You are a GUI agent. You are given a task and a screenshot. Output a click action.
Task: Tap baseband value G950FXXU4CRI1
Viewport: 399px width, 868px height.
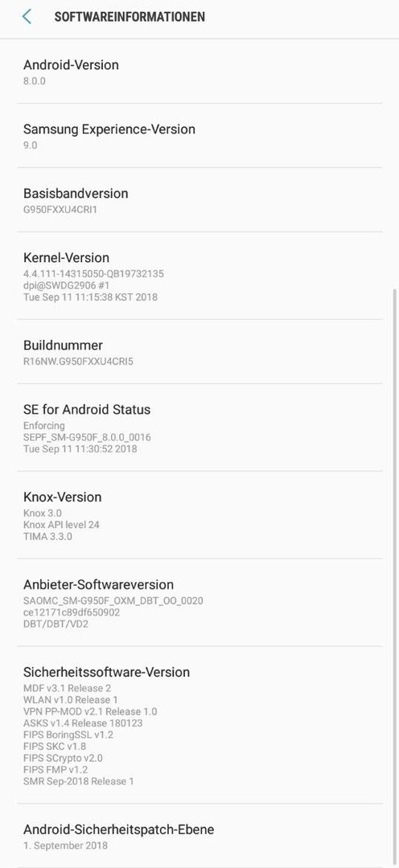[x=60, y=210]
